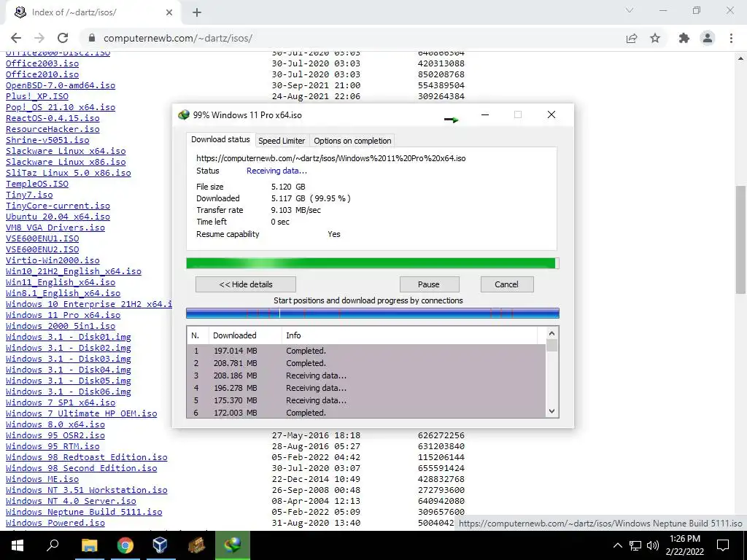This screenshot has width=747, height=560.
Task: Open Windows_11_Pro_x64.iso link
Action: (x=63, y=315)
